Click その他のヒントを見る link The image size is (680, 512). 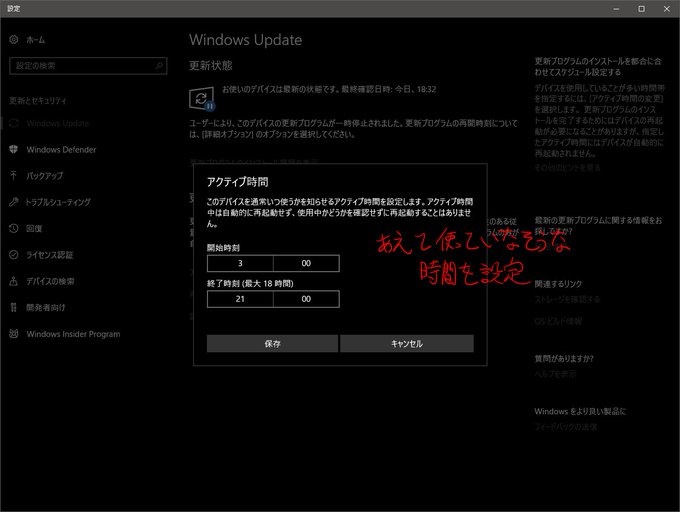[x=567, y=168]
